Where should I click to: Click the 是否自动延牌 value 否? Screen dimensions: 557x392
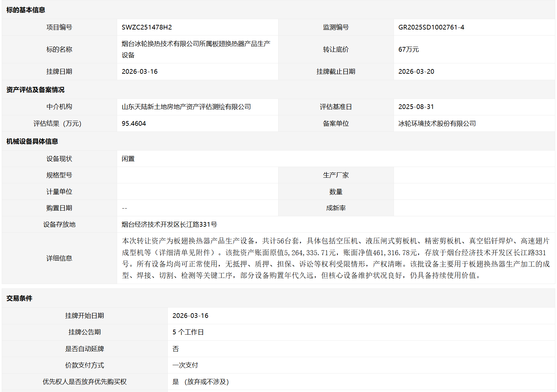[175, 349]
